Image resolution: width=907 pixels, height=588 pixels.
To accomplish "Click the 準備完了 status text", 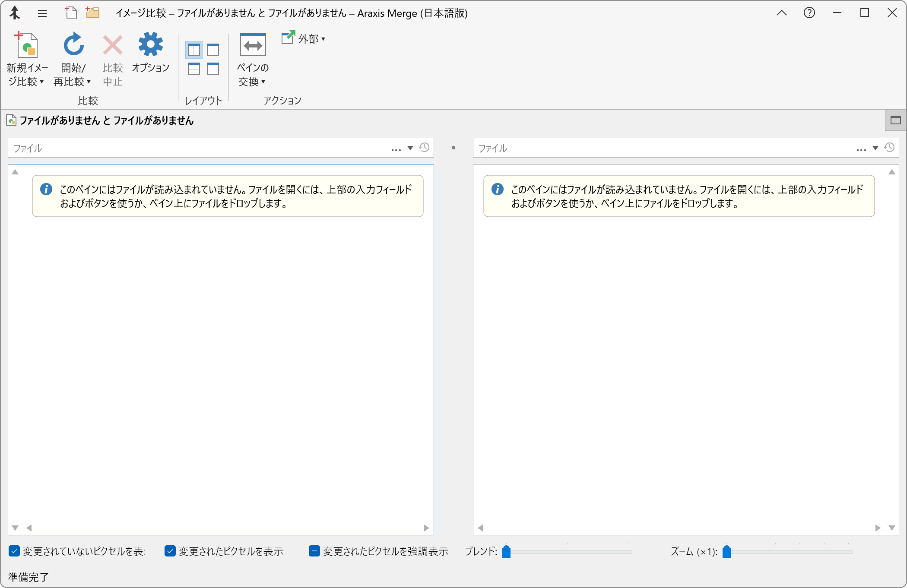I will pyautogui.click(x=29, y=577).
